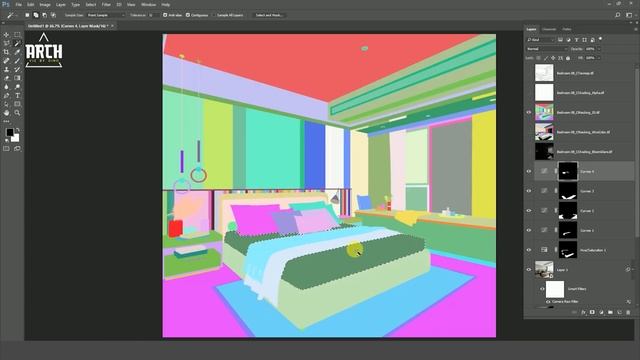Hide the Layer 1 smart object
This screenshot has width=640, height=360.
[529, 269]
